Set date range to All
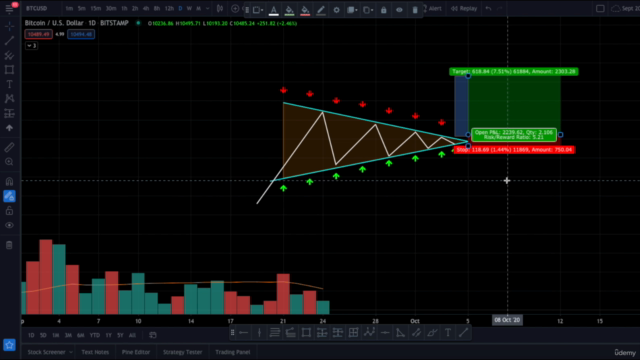Image resolution: width=640 pixels, height=360 pixels. (132, 335)
